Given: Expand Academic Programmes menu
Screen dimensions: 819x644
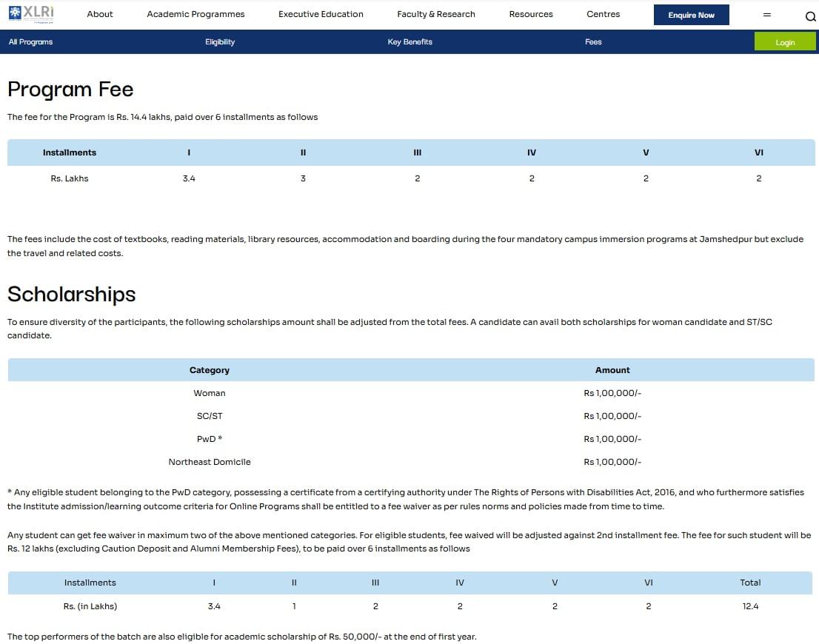Looking at the screenshot, I should 195,14.
